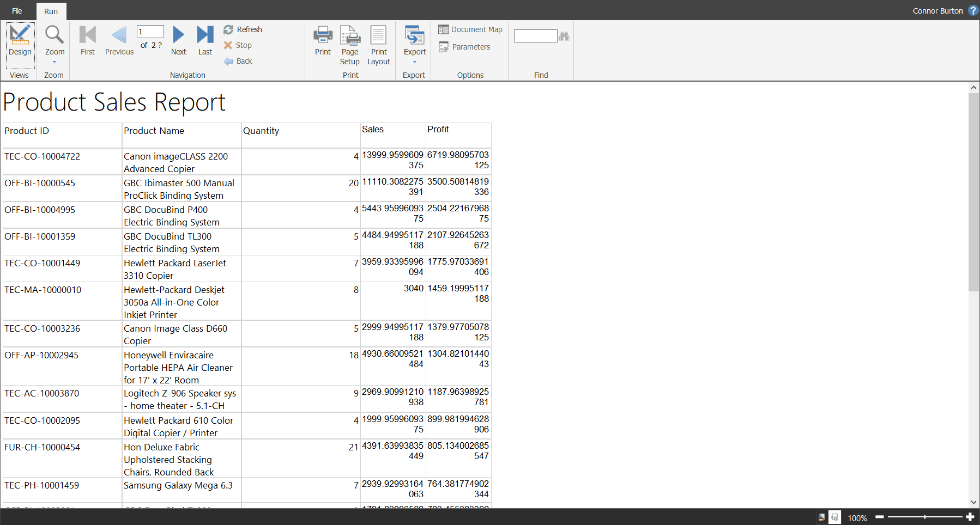Open Page Setup
Viewport: 980px width, 525px height.
point(350,46)
